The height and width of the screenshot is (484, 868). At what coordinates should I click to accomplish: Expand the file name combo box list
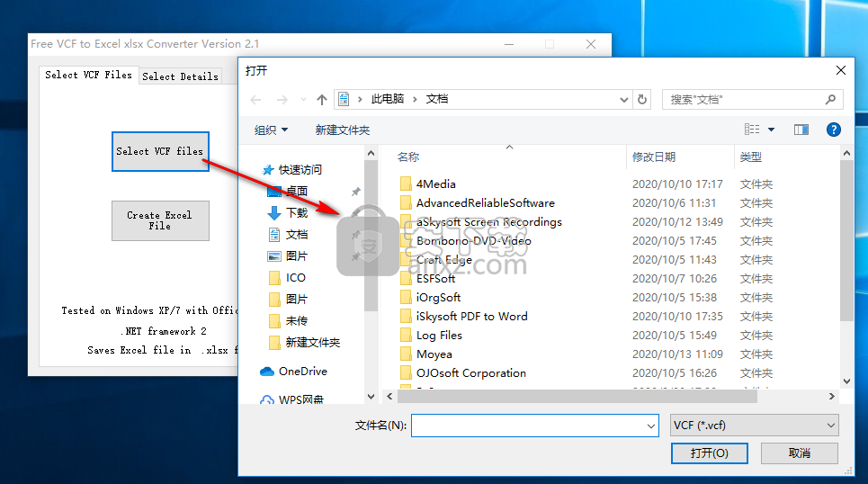(651, 426)
